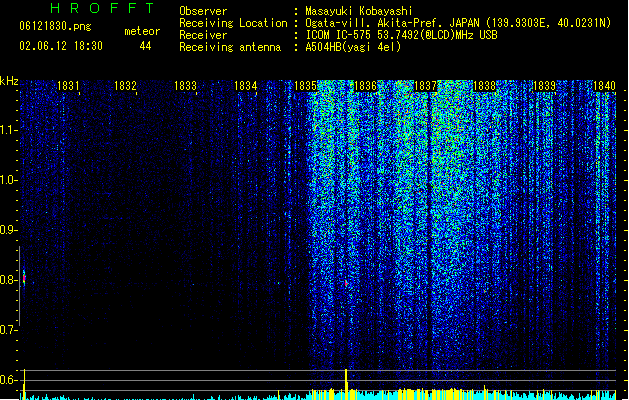The height and width of the screenshot is (400, 629).
Task: Click the 1839 time marker
Action: coord(544,86)
